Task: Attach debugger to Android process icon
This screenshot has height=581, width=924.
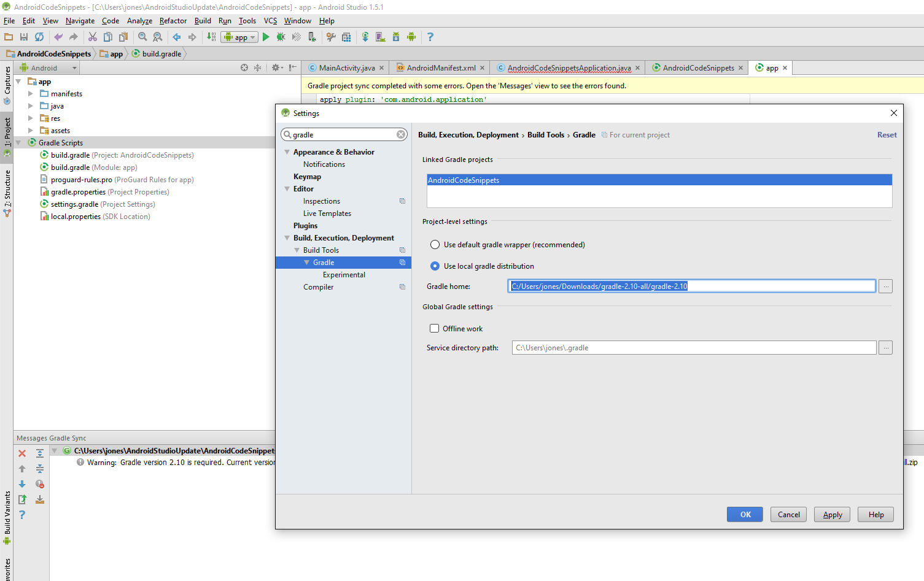Action: click(x=312, y=37)
